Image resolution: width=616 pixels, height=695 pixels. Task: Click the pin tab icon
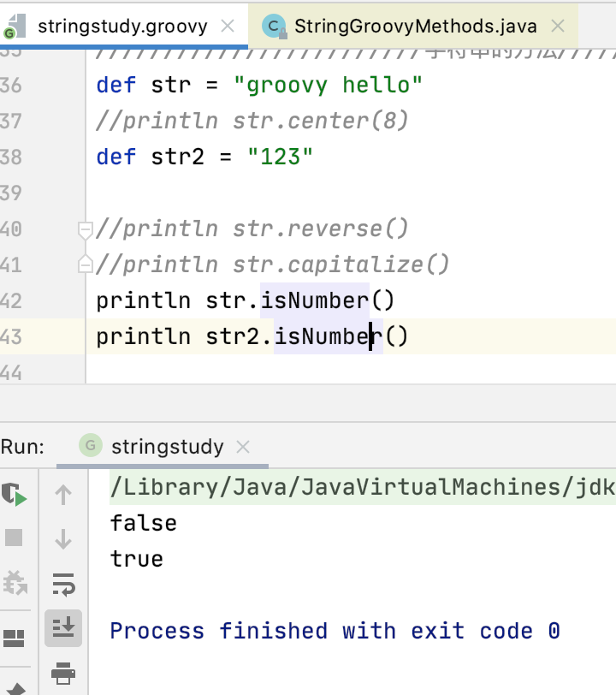pyautogui.click(x=15, y=687)
